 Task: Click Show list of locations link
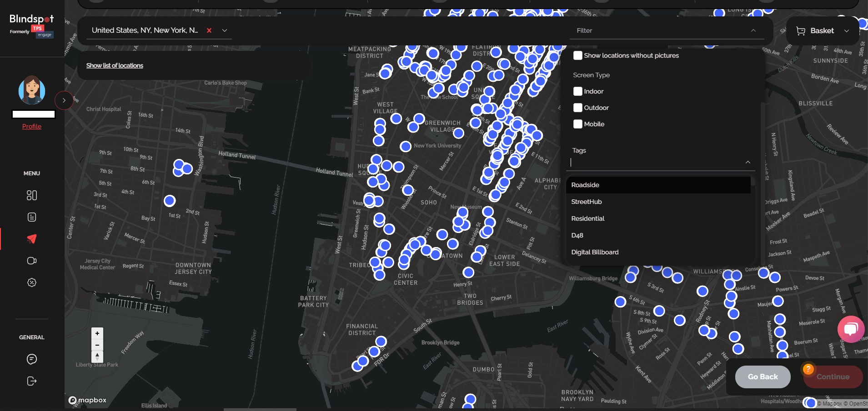pyautogui.click(x=115, y=65)
